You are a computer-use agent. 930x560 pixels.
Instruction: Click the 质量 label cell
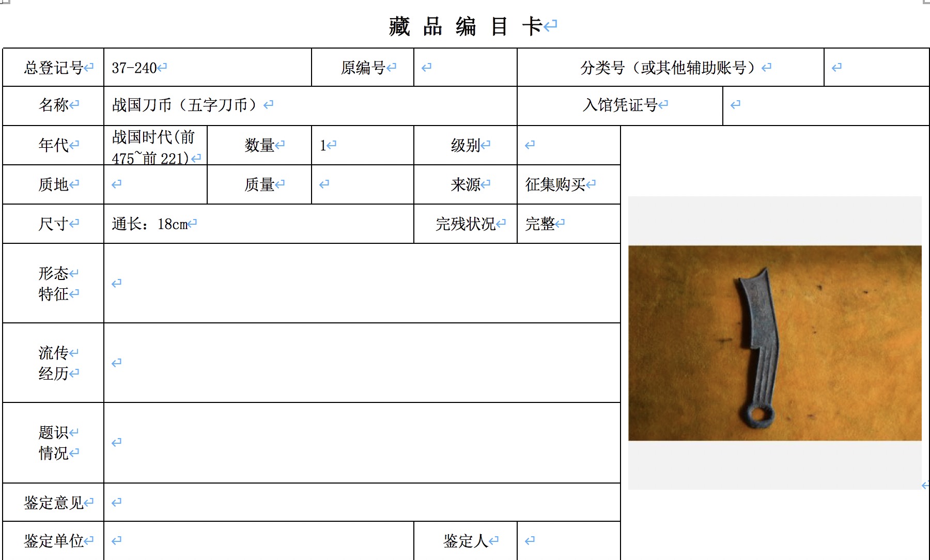pos(259,184)
